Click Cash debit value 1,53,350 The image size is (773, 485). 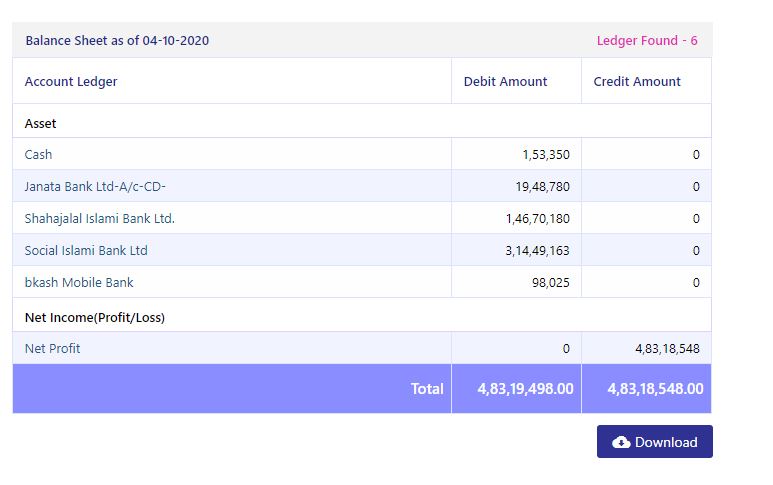(x=546, y=155)
